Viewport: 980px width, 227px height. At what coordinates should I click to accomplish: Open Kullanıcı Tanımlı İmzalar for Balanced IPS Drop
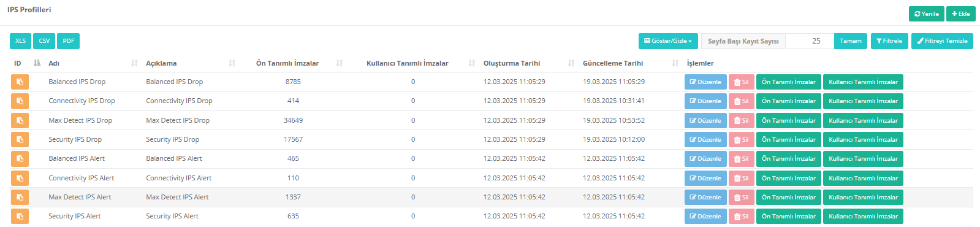point(863,82)
